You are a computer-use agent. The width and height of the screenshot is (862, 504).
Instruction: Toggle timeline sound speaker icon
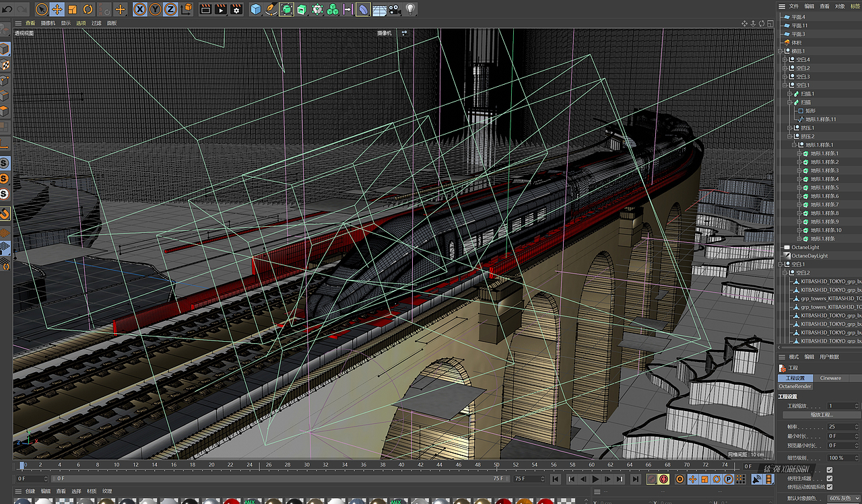coord(756,479)
